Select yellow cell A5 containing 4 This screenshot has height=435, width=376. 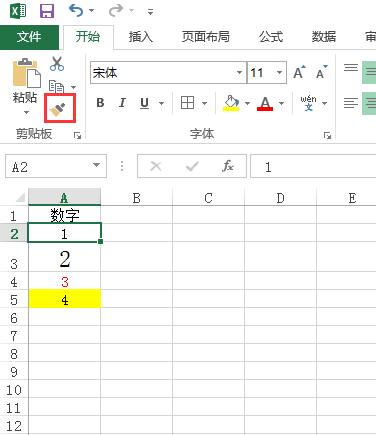pyautogui.click(x=64, y=299)
